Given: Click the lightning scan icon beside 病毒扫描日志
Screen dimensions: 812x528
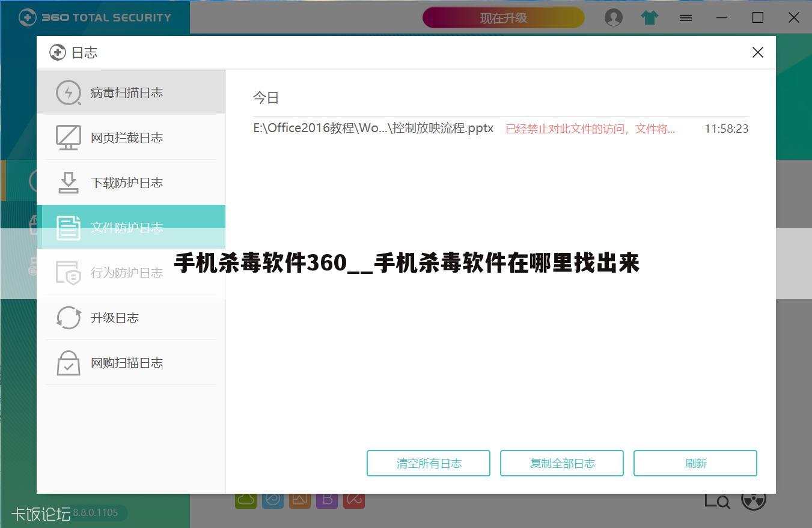Looking at the screenshot, I should click(69, 93).
